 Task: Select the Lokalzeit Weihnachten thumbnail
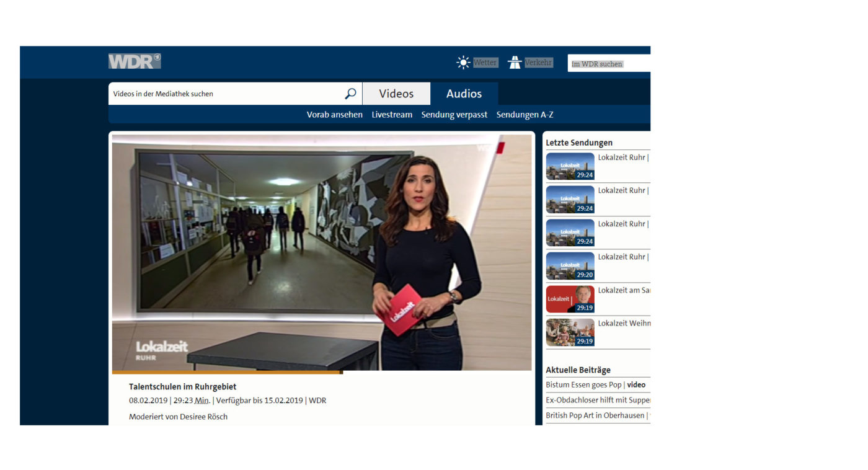tap(570, 332)
